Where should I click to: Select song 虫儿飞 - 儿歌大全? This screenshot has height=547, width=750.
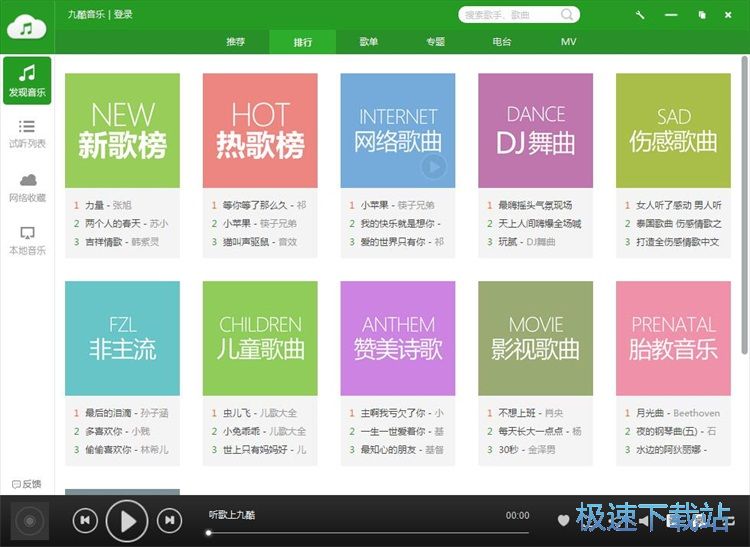tap(260, 413)
